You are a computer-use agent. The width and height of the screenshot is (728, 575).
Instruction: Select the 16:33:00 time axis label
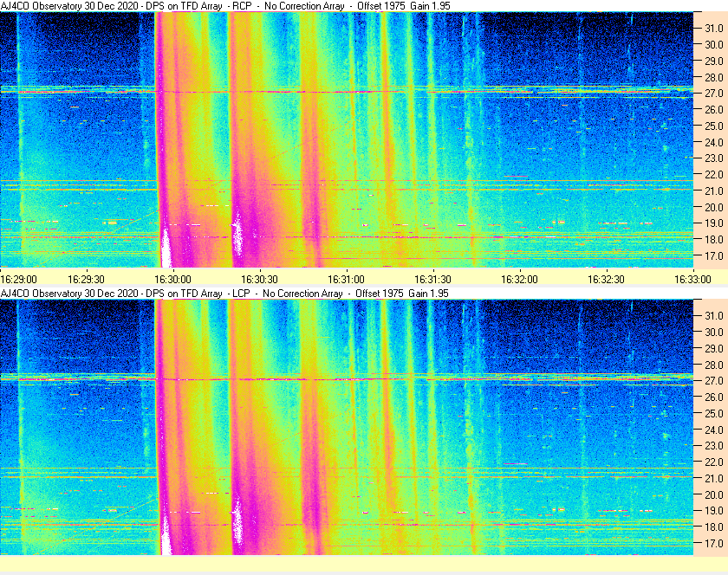coord(692,280)
